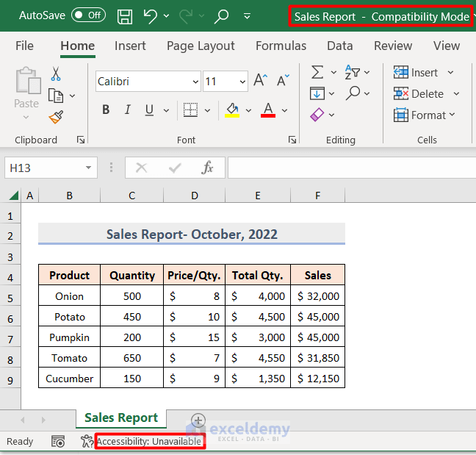Screen dimensions: 476x455
Task: Select the Sales Report sheet tab
Action: coord(121,418)
